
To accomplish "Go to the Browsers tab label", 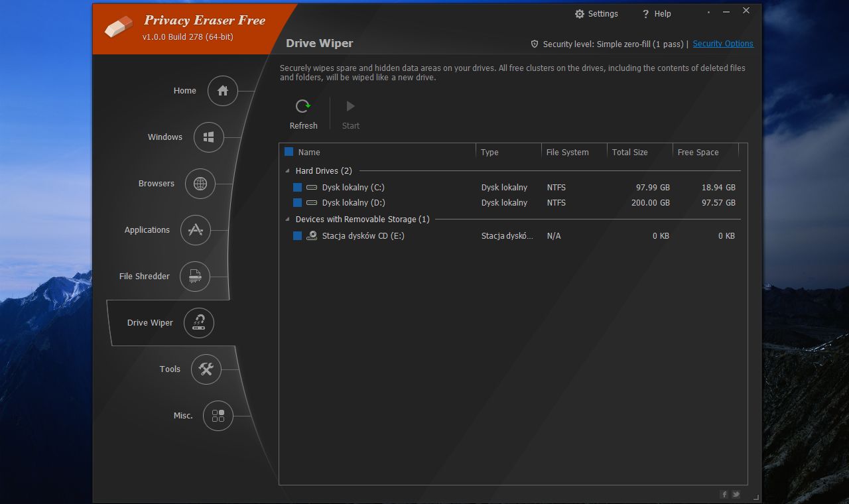I will click(157, 184).
